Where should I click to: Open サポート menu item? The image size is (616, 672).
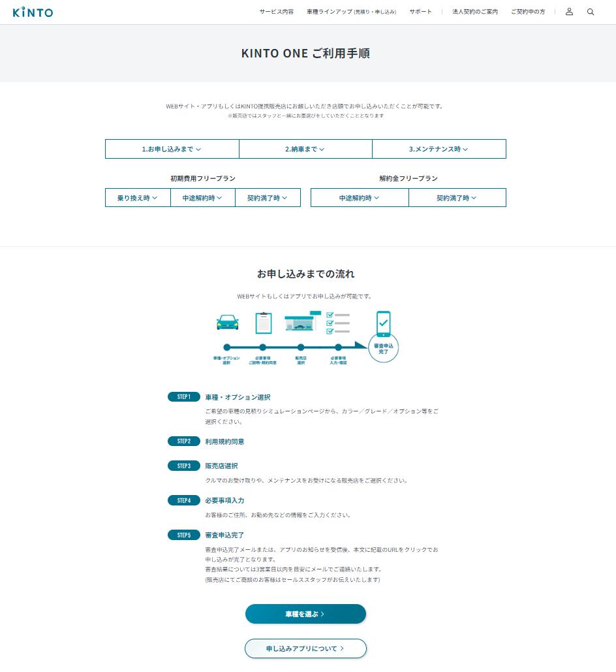420,12
